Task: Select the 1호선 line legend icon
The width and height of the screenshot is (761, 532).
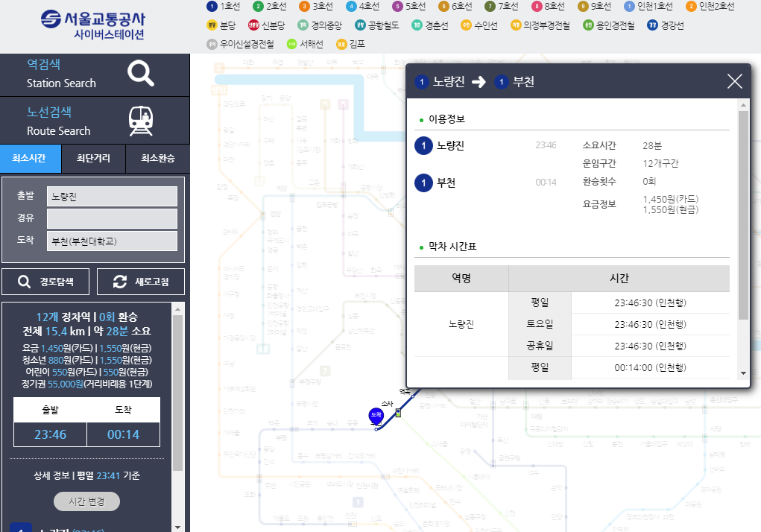Action: click(212, 6)
